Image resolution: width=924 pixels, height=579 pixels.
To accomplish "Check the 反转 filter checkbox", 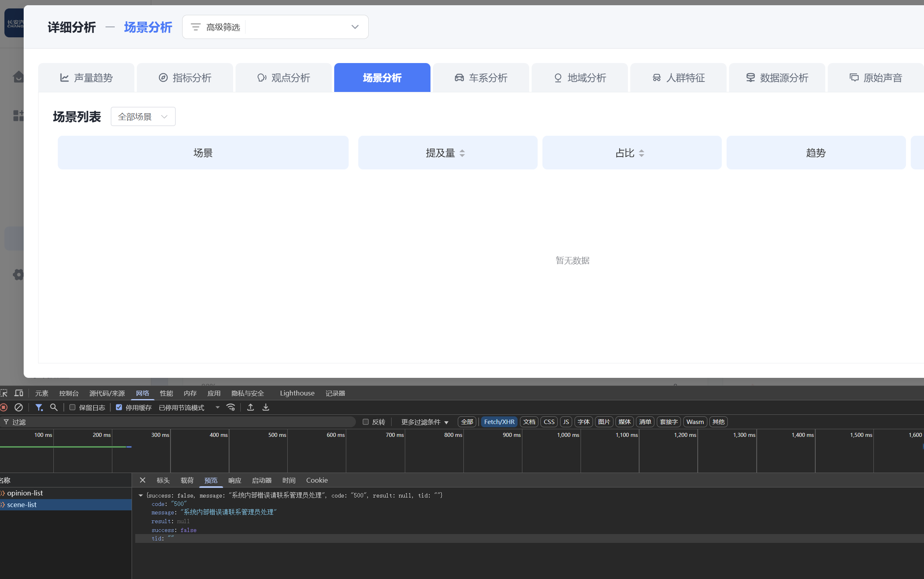I will pyautogui.click(x=366, y=422).
